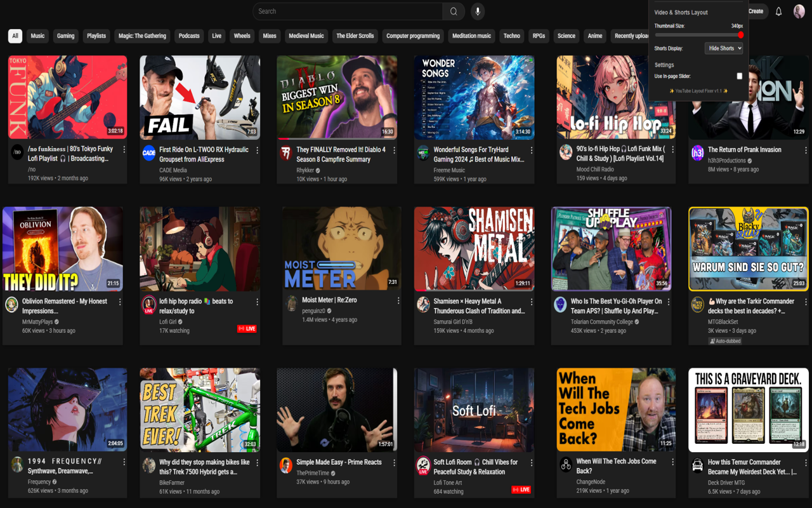The width and height of the screenshot is (812, 508).
Task: Open voice search with the microphone icon
Action: click(x=477, y=11)
